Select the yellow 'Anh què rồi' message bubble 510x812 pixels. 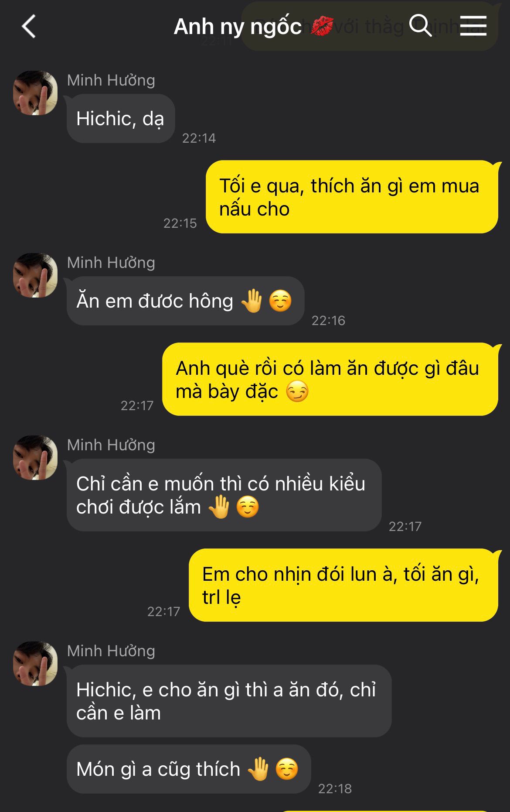point(330,379)
